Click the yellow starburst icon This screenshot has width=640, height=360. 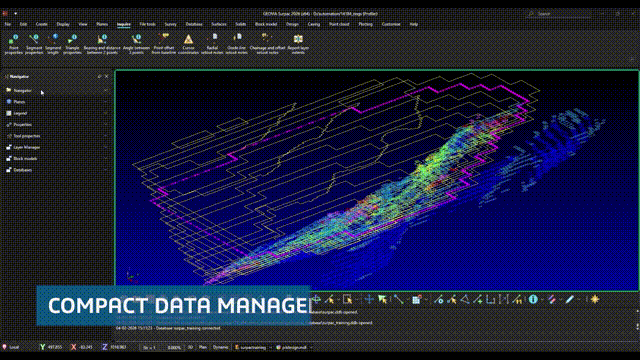click(x=595, y=300)
